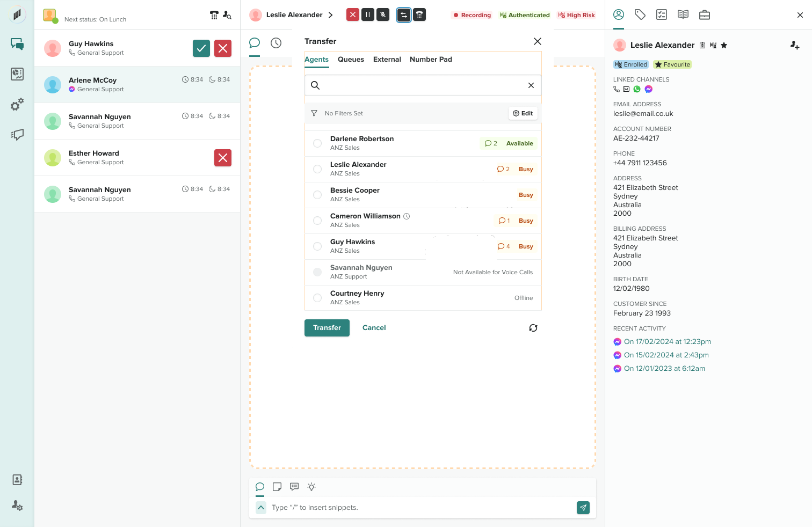Viewport: 812px width, 527px height.
Task: Refresh the transfer agent list
Action: [x=533, y=328]
